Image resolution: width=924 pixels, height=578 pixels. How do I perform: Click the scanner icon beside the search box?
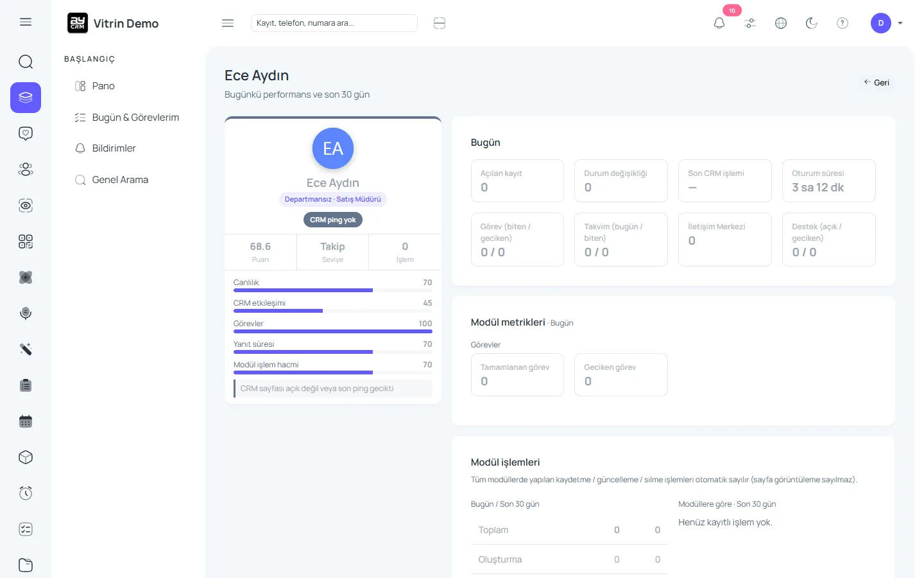[x=440, y=23]
